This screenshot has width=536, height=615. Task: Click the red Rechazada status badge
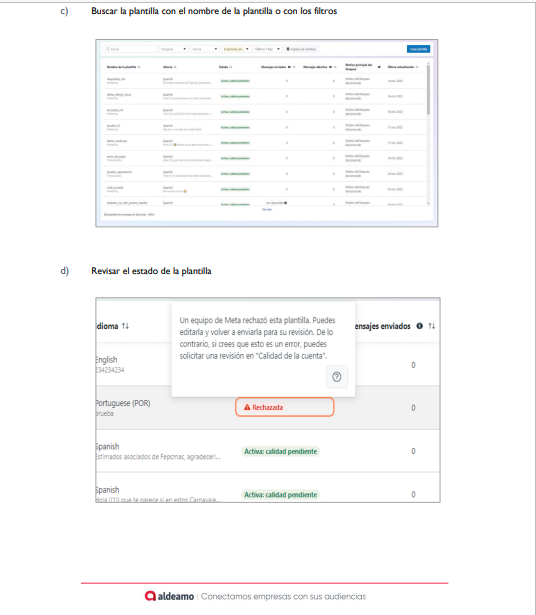point(285,407)
